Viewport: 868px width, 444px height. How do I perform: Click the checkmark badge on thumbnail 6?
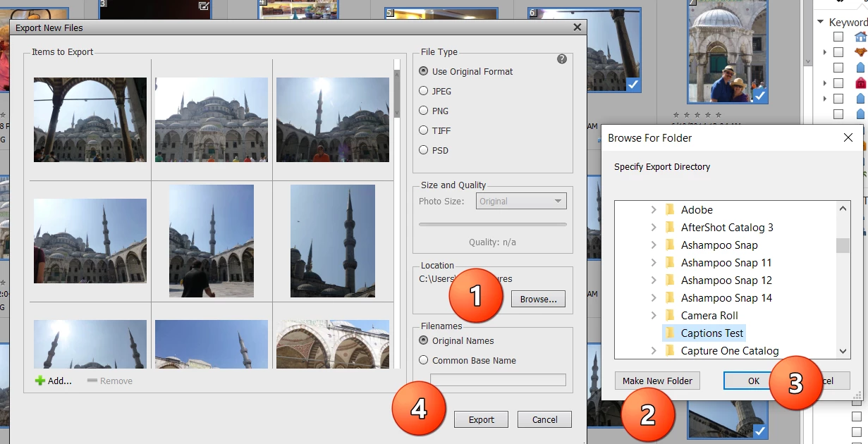point(633,85)
